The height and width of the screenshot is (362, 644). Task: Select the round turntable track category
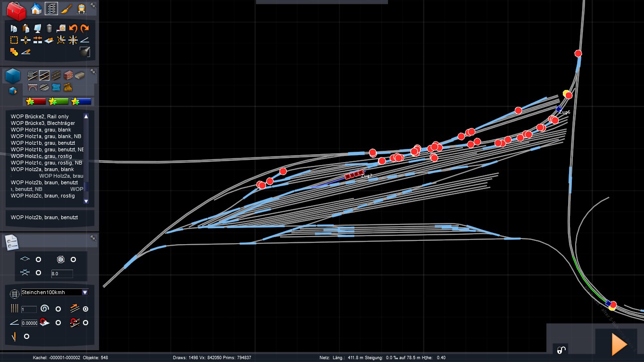(44, 87)
